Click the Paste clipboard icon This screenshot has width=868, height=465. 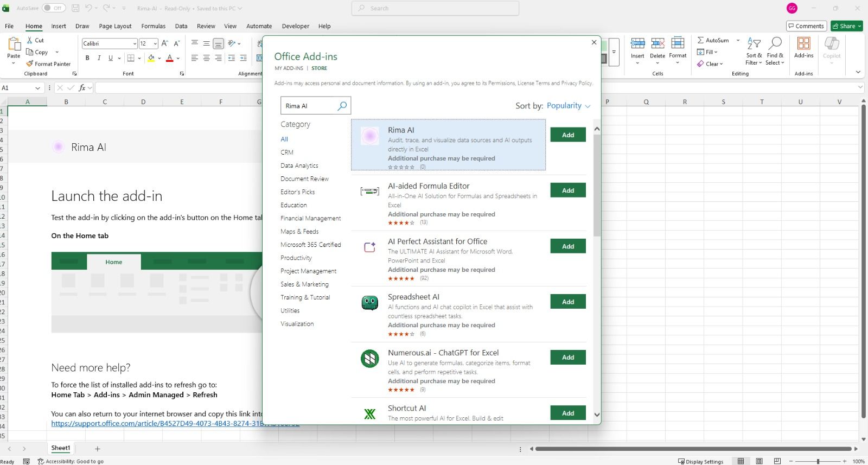pos(14,44)
